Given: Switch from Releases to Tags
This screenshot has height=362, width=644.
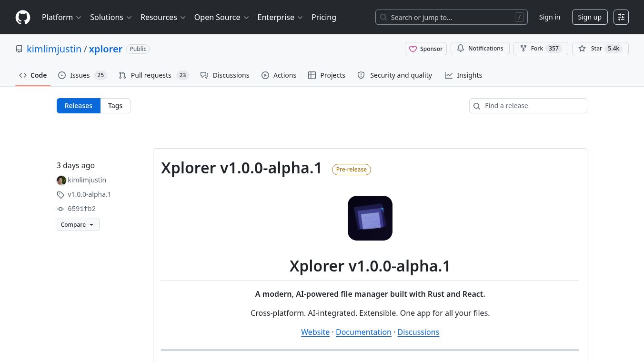Looking at the screenshot, I should [115, 105].
